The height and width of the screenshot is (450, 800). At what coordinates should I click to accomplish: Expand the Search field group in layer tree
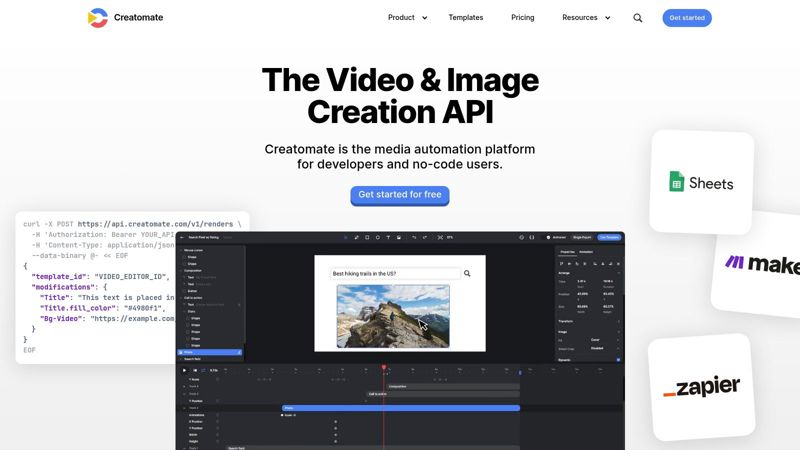[181, 359]
